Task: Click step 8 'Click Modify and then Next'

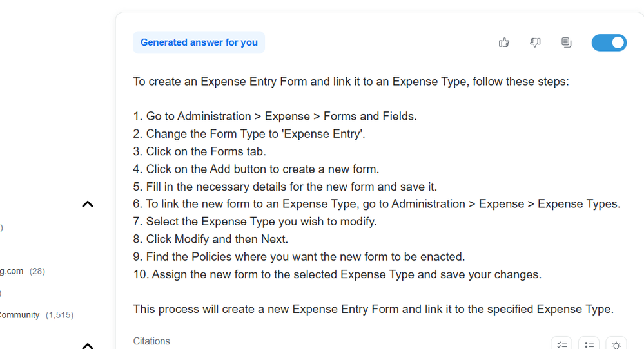Action: point(211,239)
